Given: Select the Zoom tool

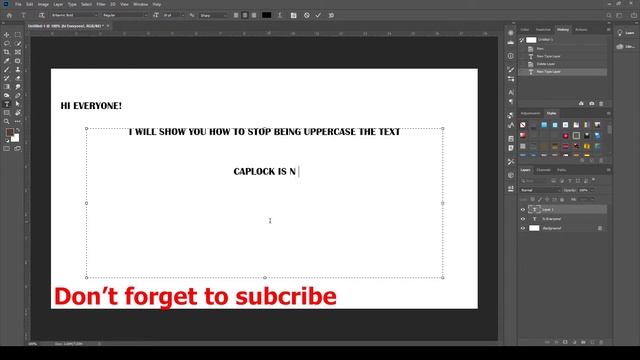Looking at the screenshot, I should pyautogui.click(x=7, y=121).
